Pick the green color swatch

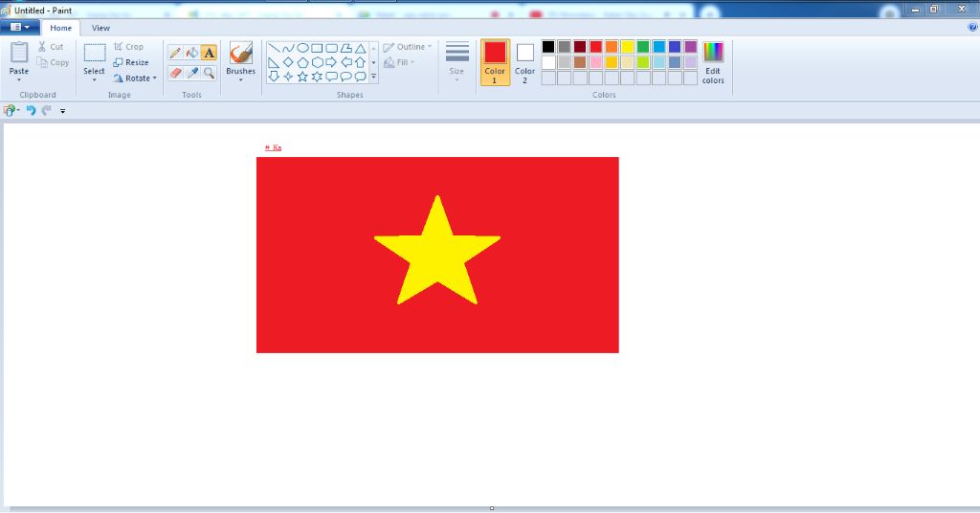(643, 47)
